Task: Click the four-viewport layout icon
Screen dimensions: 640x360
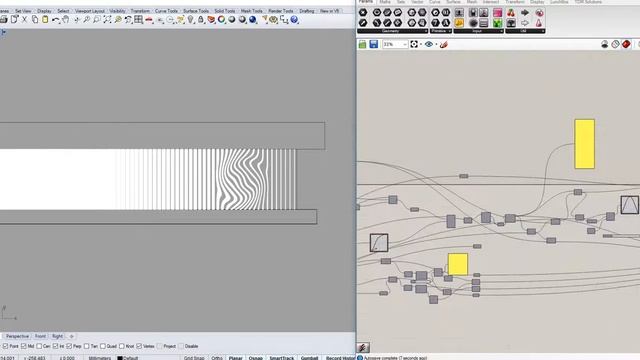Action: click(x=138, y=19)
